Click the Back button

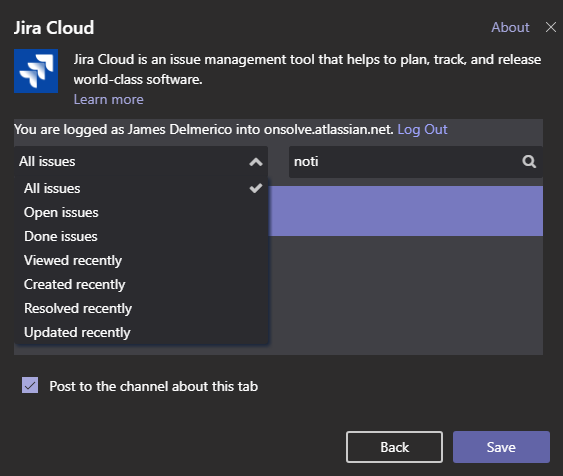point(394,447)
